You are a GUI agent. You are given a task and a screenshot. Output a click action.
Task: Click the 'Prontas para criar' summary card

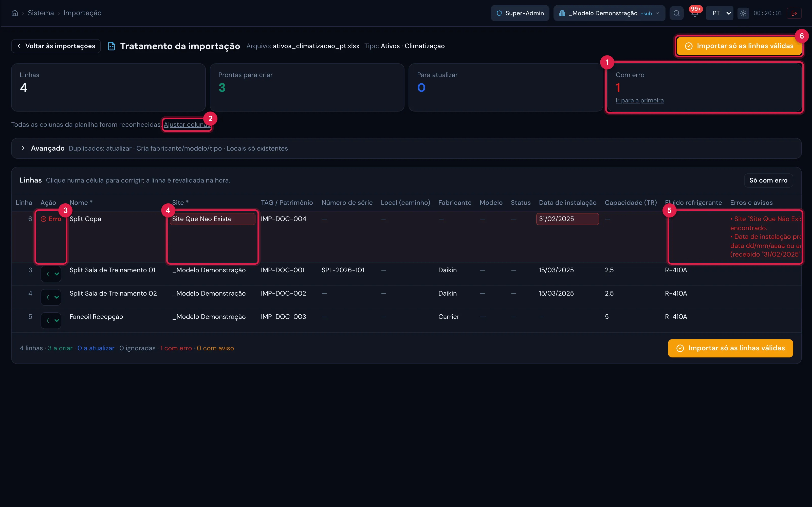pyautogui.click(x=307, y=87)
